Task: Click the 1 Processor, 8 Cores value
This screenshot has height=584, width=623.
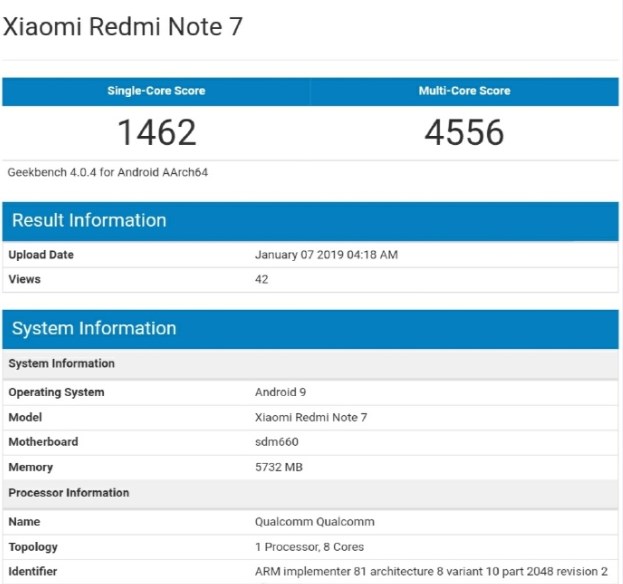Action: pos(310,547)
